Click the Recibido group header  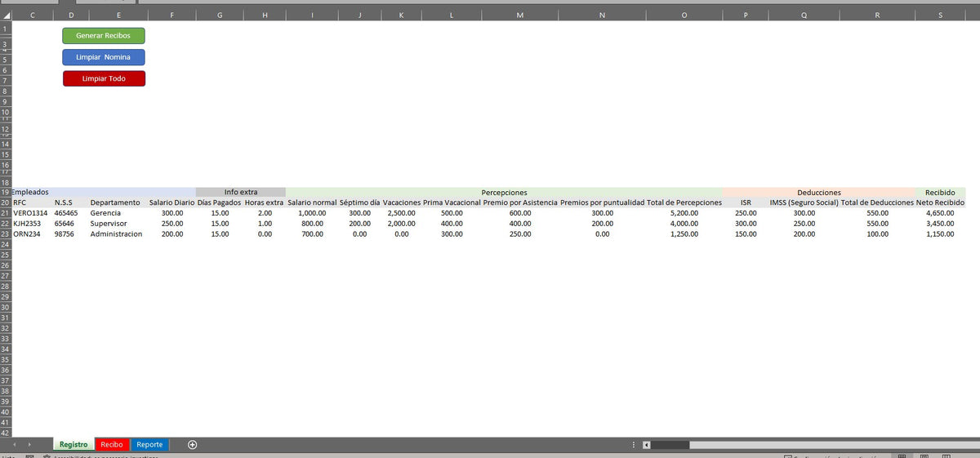click(940, 192)
